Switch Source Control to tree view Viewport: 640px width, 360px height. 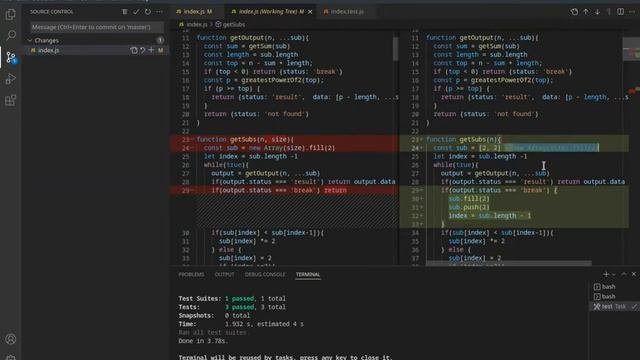click(125, 12)
